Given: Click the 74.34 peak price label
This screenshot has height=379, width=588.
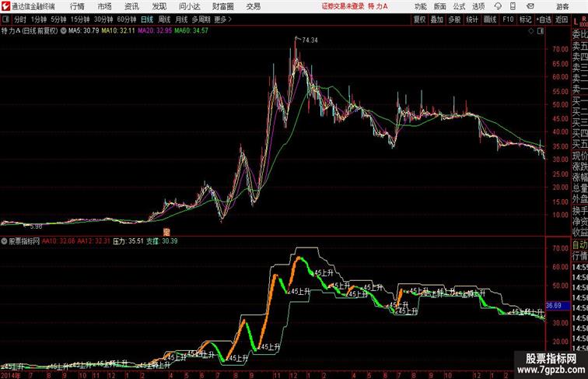Looking at the screenshot, I should point(310,40).
